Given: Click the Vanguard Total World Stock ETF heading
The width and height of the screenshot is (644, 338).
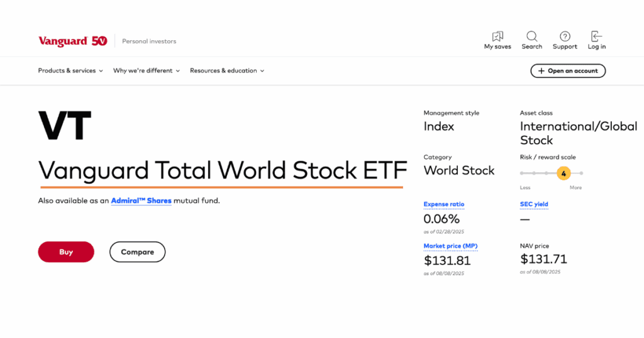Looking at the screenshot, I should 223,170.
